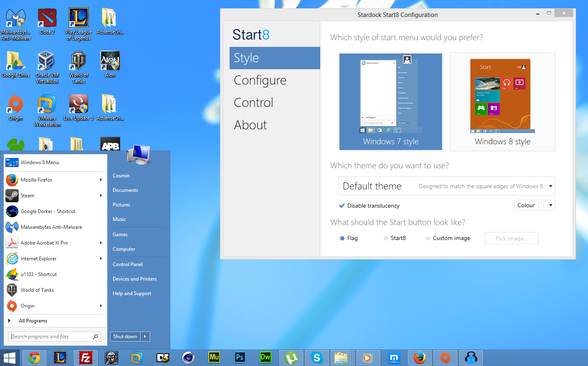
Task: Open uTorrent from the taskbar
Action: click(x=291, y=358)
